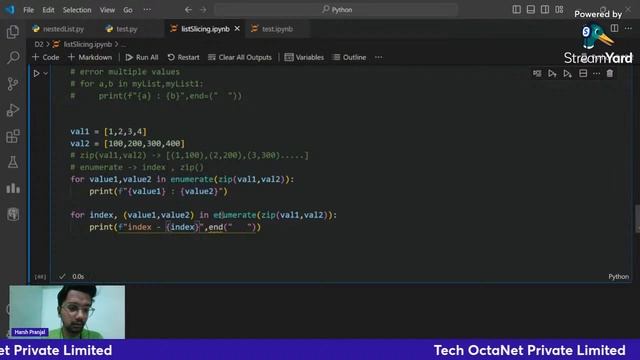Click the cell execution time 0.0s
Image resolution: width=640 pixels, height=360 pixels.
click(78, 276)
